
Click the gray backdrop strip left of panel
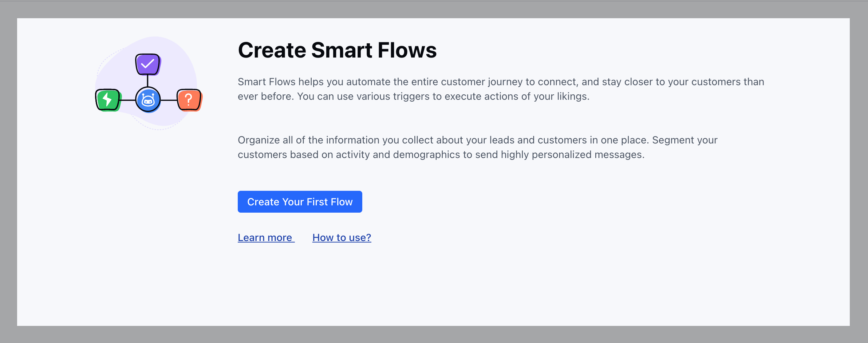8,171
